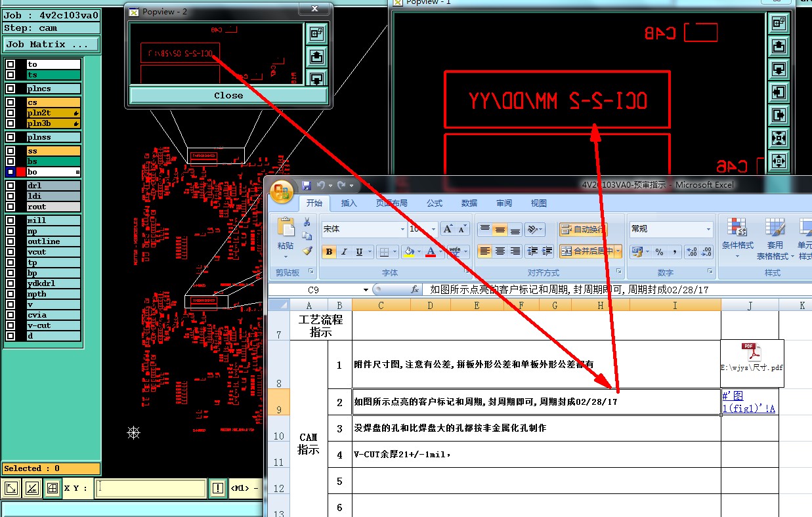Switch to the 插入 ribbon tab
Image resolution: width=812 pixels, height=517 pixels.
point(349,203)
